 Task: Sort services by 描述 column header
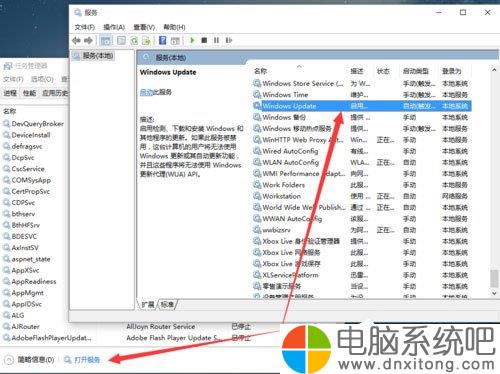(357, 71)
